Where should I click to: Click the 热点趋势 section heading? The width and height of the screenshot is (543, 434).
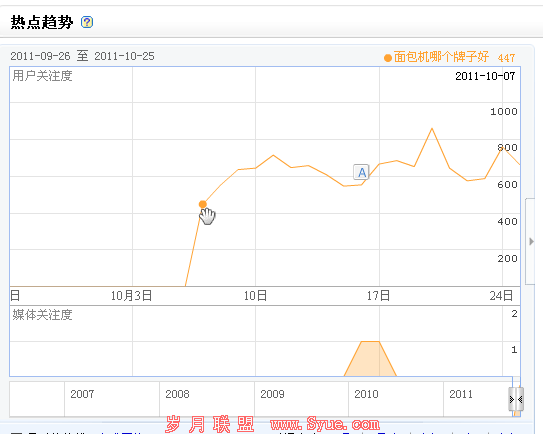42,23
